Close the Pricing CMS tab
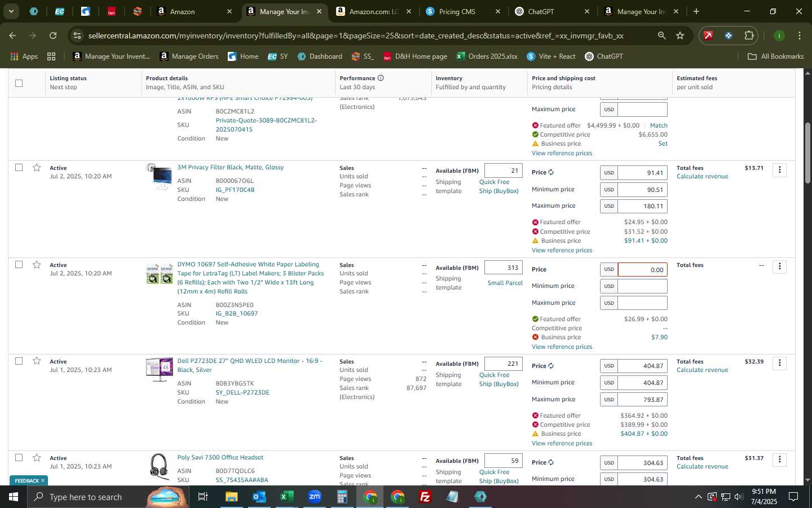The height and width of the screenshot is (508, 812). (498, 11)
